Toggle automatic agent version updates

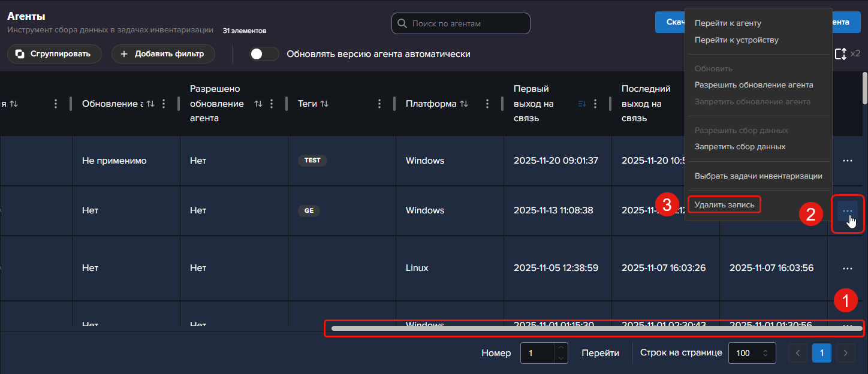pyautogui.click(x=264, y=54)
